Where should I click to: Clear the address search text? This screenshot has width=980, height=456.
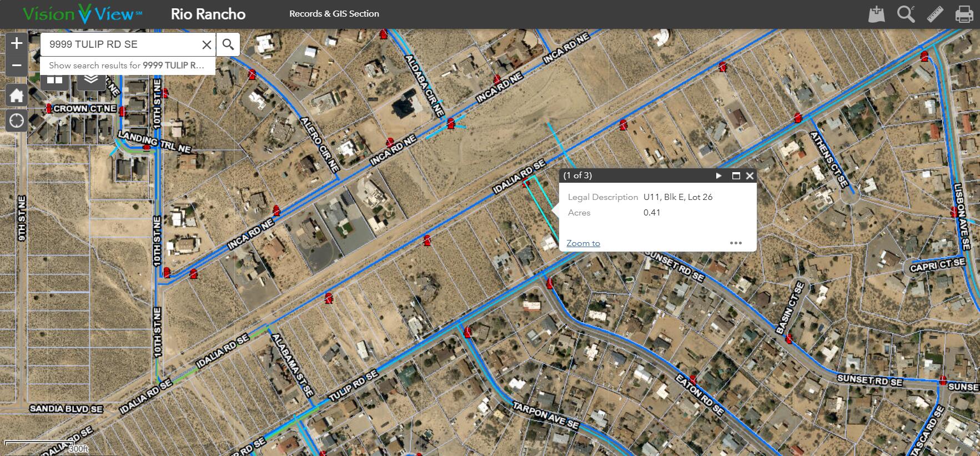pyautogui.click(x=207, y=44)
